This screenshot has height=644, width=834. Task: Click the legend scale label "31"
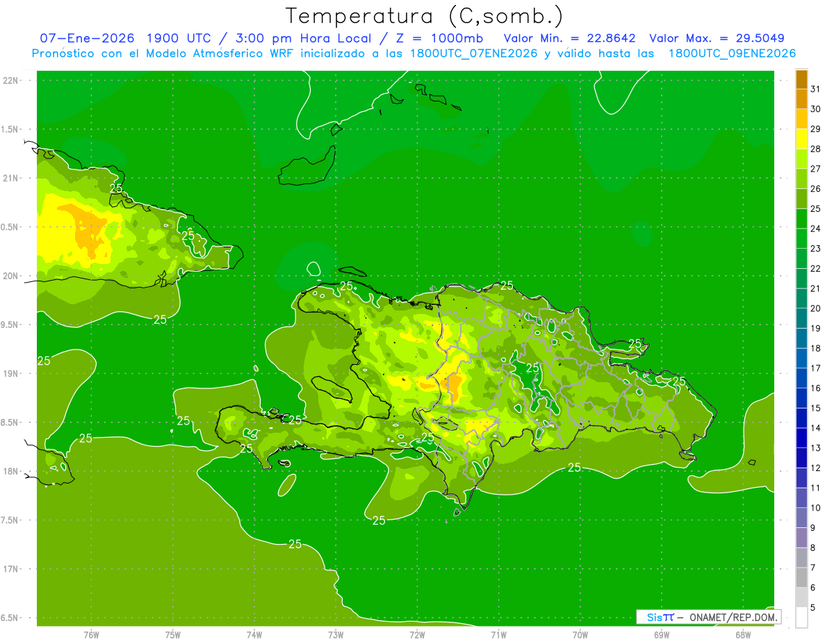click(x=815, y=89)
